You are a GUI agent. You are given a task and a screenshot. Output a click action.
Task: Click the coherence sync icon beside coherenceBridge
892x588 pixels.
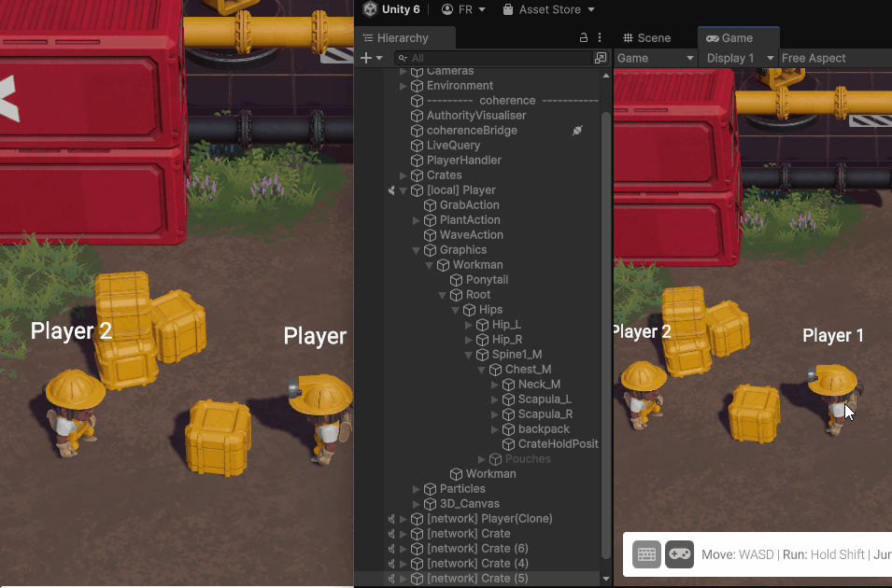coord(577,131)
